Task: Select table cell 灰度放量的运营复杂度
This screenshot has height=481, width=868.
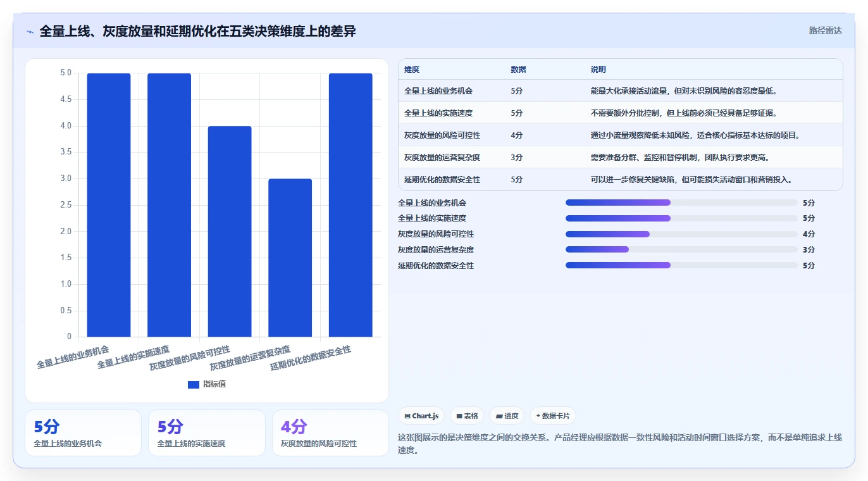Action: [x=442, y=158]
